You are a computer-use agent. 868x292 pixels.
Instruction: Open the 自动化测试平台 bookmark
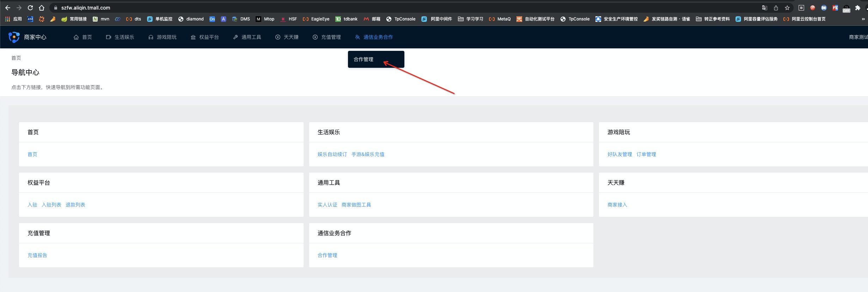(536, 19)
